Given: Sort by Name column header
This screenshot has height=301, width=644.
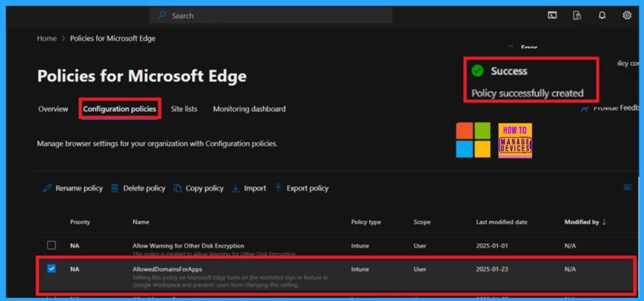Looking at the screenshot, I should coord(141,222).
